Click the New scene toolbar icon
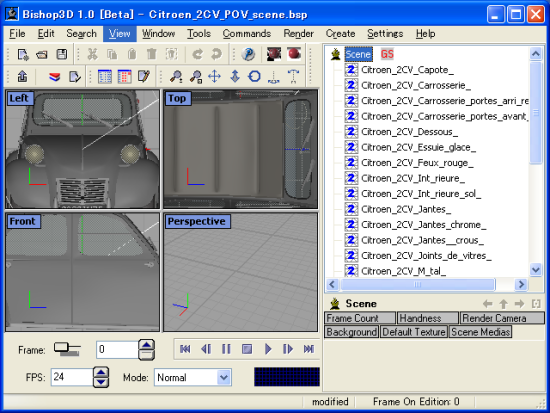Image resolution: width=550 pixels, height=413 pixels. point(23,54)
